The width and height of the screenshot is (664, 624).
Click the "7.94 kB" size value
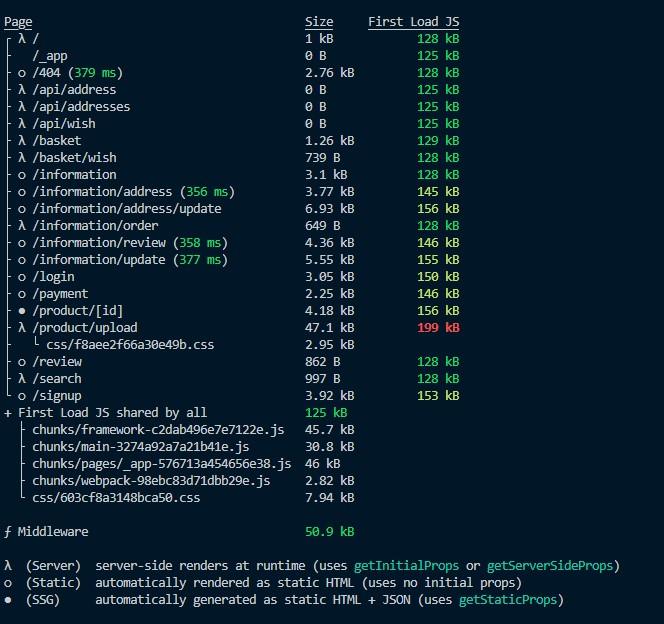329,498
